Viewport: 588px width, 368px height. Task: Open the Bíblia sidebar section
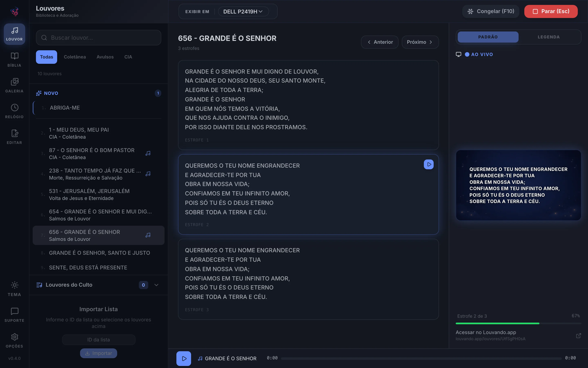click(14, 60)
